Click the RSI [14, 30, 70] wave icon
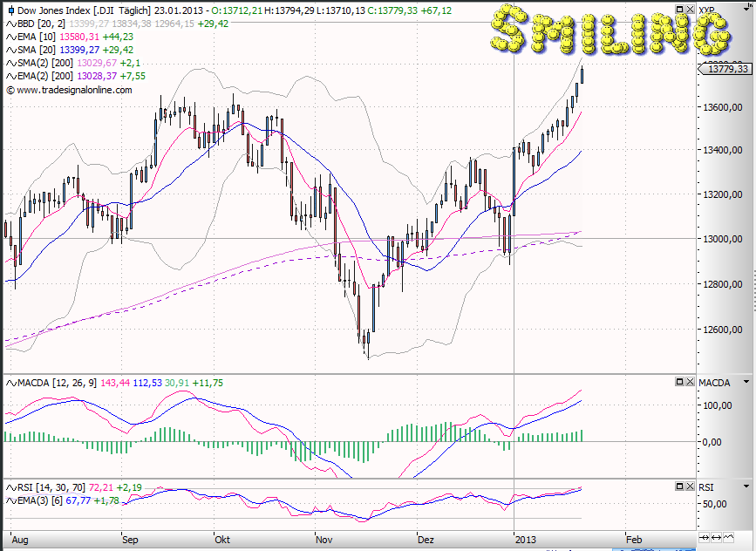The image size is (756, 551). coord(10,486)
